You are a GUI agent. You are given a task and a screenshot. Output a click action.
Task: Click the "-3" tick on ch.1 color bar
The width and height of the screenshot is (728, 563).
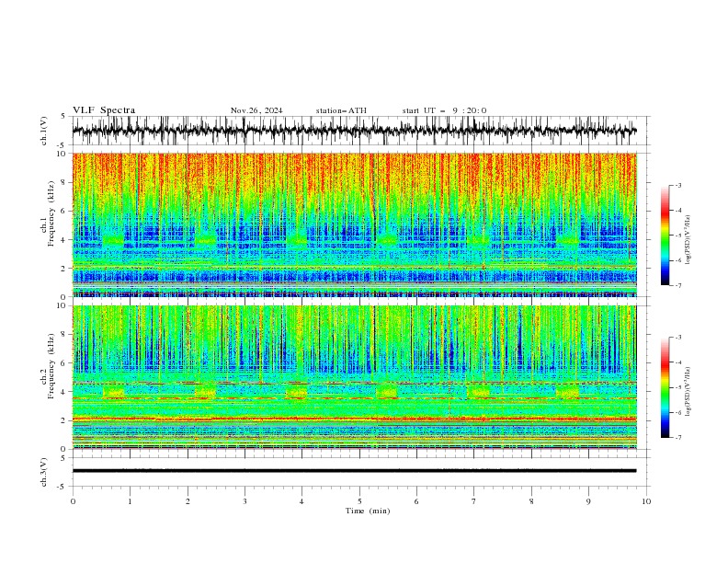coord(677,185)
